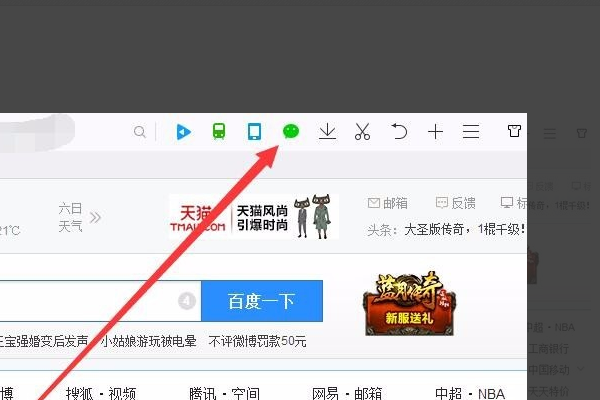Open the three-line hamburger menu
The width and height of the screenshot is (600, 400).
click(471, 132)
